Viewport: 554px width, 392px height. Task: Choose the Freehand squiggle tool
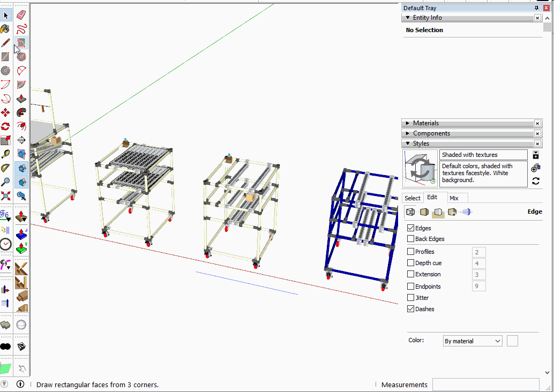21,29
